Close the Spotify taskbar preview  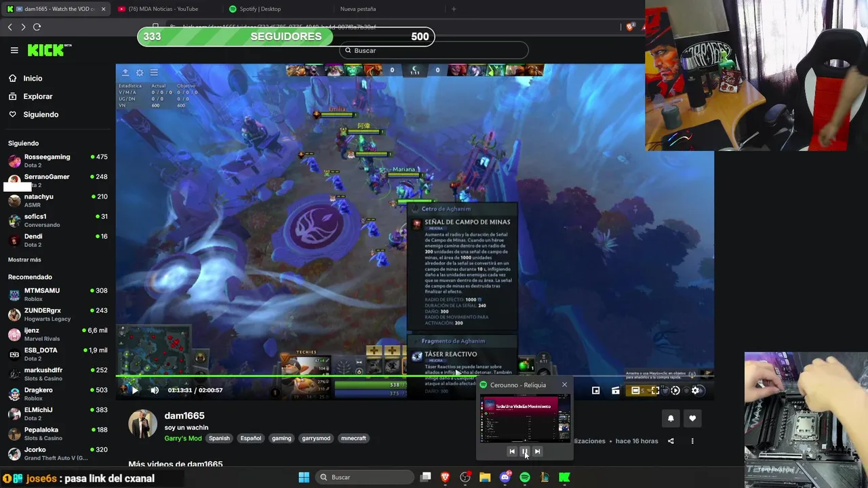(x=564, y=385)
